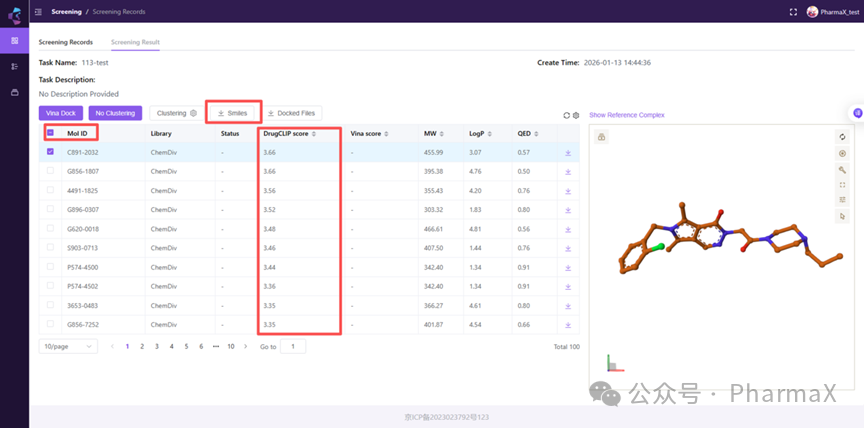
Task: Check the G856-1807 row checkbox
Action: [50, 171]
